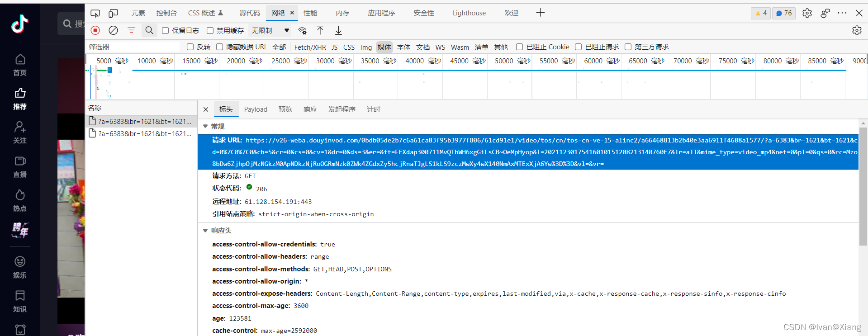Open Douyin 知识 knowledge
The width and height of the screenshot is (868, 336).
tap(20, 302)
